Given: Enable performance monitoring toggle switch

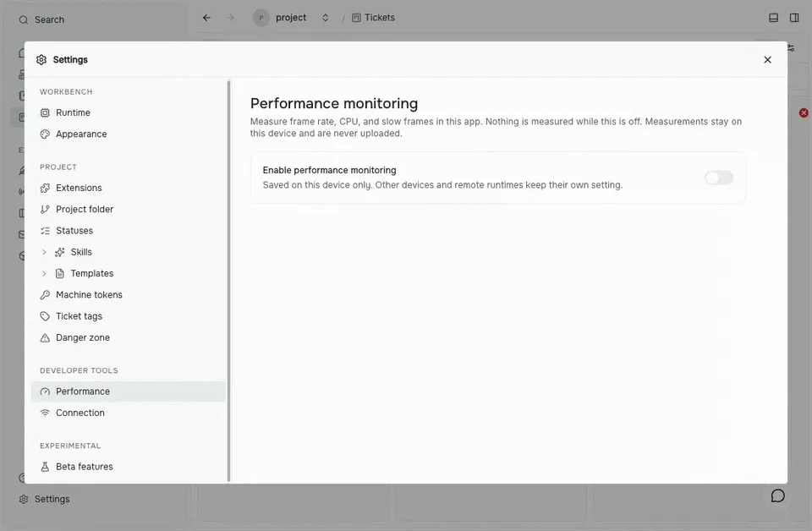Looking at the screenshot, I should 719,178.
